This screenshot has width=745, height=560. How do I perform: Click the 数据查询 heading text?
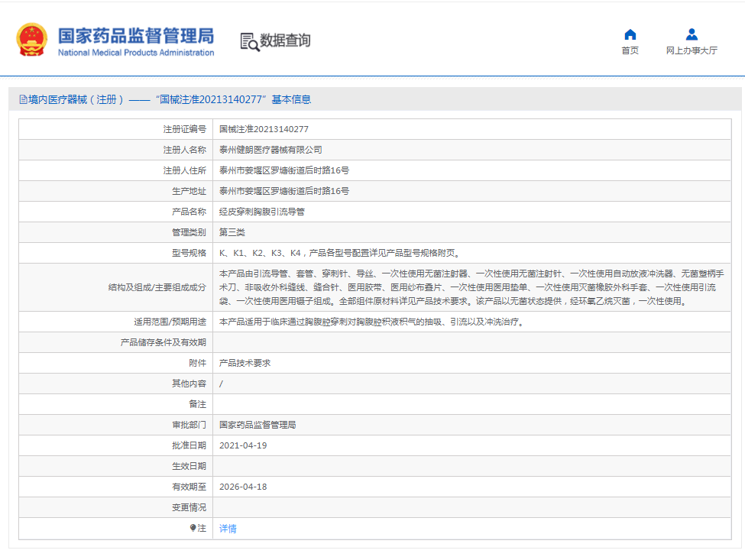pyautogui.click(x=285, y=40)
